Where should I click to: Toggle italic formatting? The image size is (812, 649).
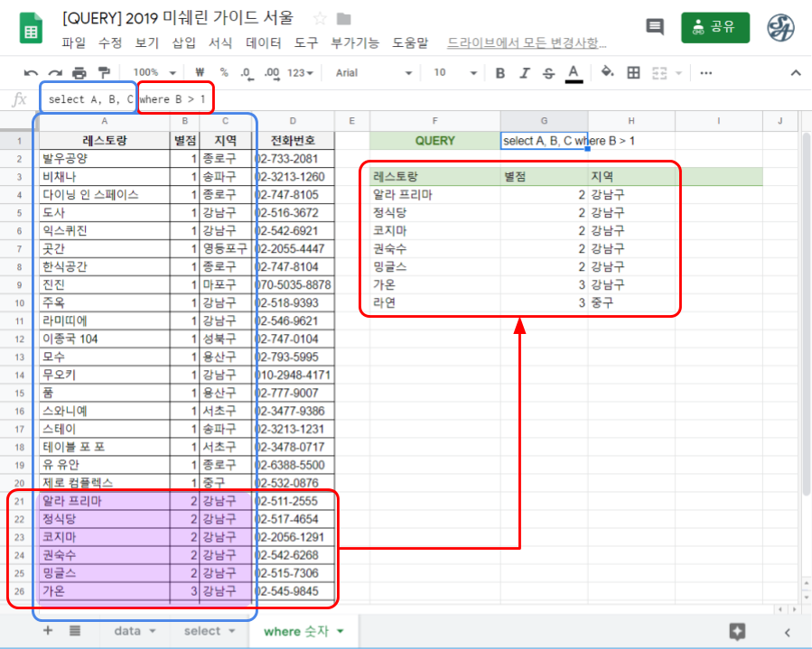(525, 72)
